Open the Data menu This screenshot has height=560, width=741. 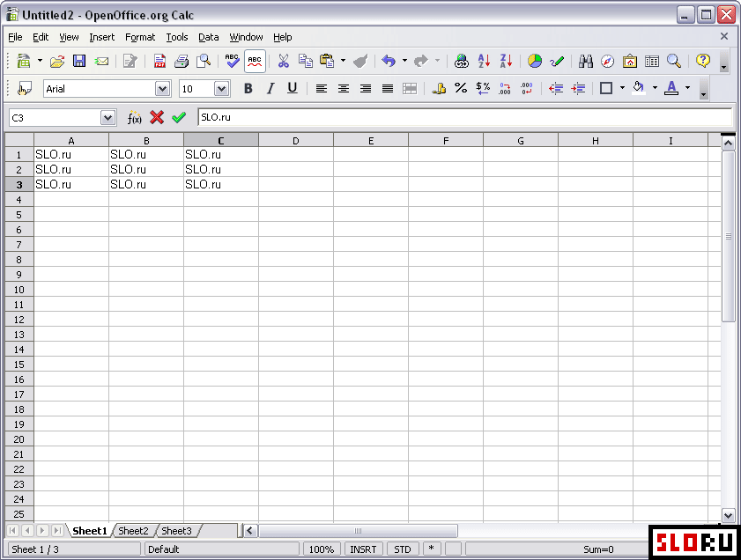pyautogui.click(x=209, y=37)
